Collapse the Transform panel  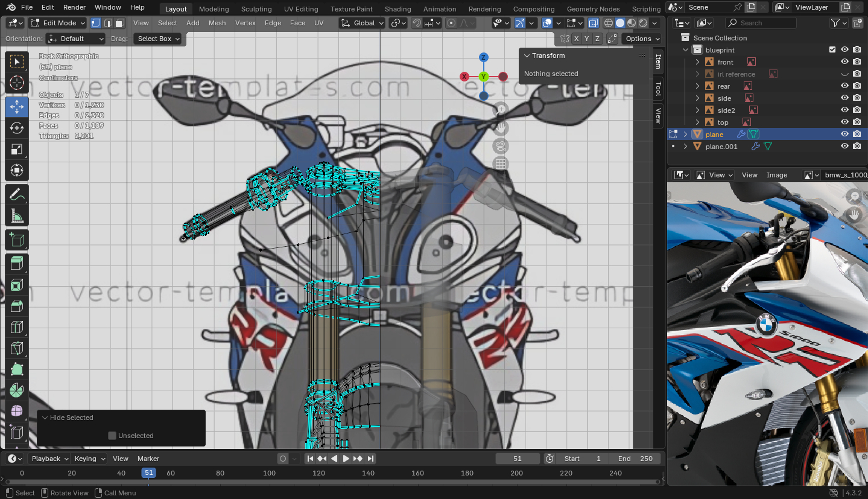pos(527,56)
